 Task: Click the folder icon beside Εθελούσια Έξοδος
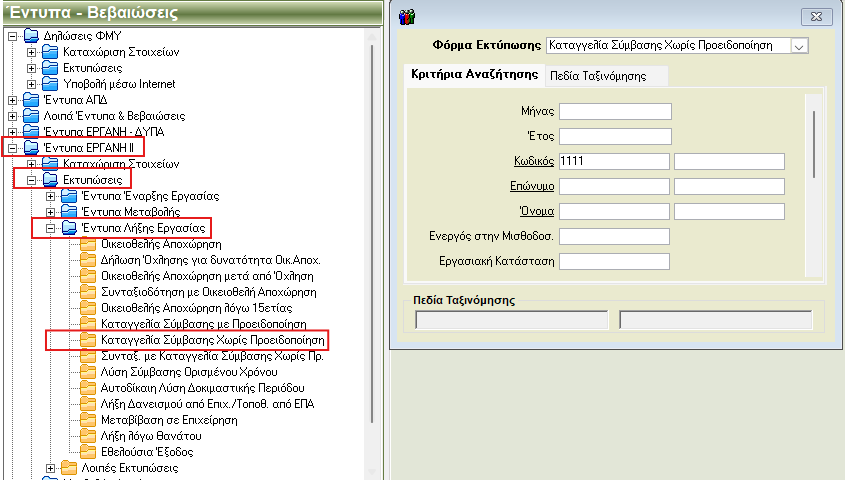coord(89,452)
